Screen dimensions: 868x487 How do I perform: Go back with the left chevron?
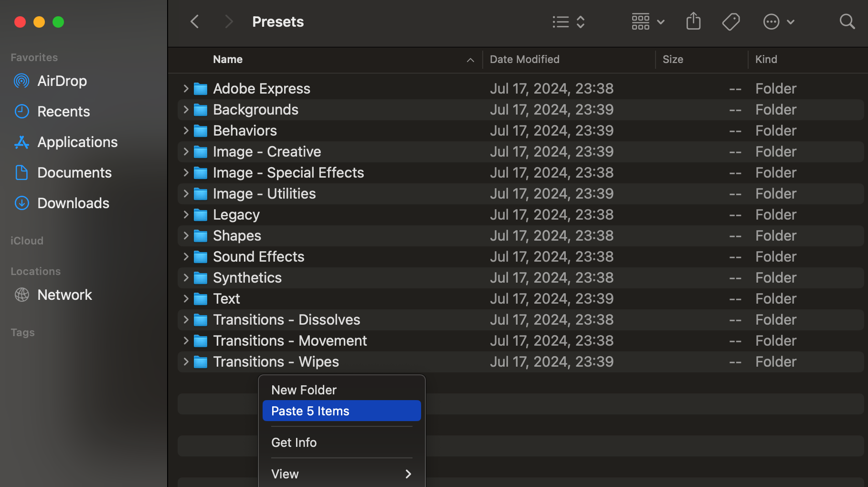tap(195, 21)
